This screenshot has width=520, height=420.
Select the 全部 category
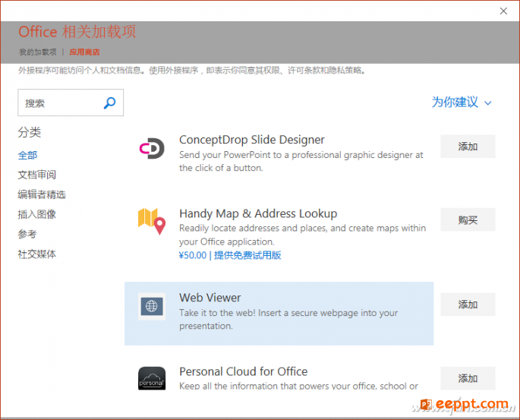click(27, 155)
